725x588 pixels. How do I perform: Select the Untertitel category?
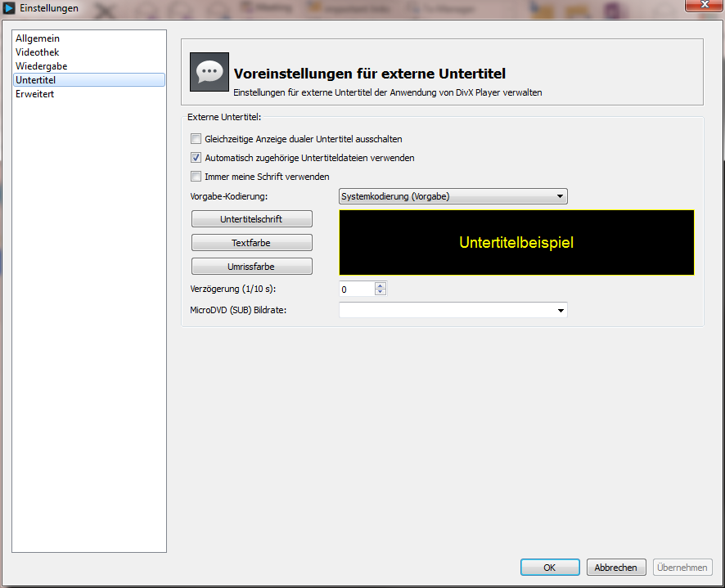coord(88,80)
